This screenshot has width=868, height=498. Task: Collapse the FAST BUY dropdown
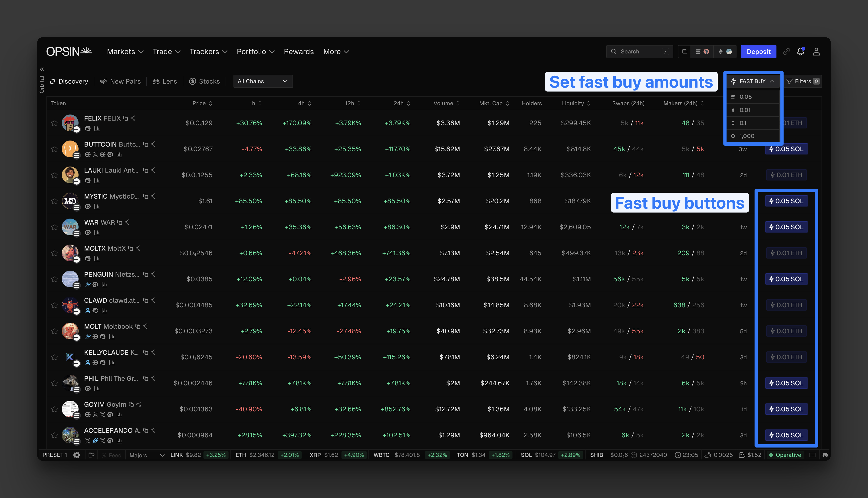[753, 81]
